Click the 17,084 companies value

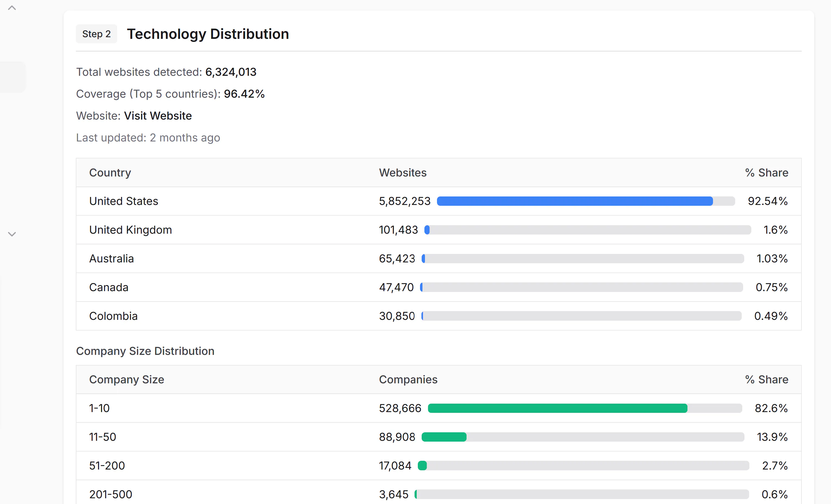pos(395,466)
